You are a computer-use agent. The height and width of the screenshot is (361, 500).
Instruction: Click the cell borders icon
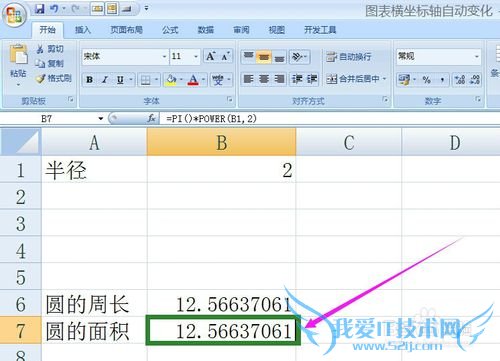(145, 80)
